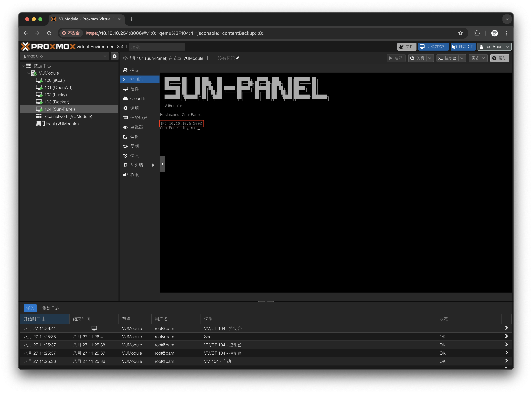Image resolution: width=532 pixels, height=394 pixels.
Task: Bookmark this page with star icon
Action: tap(460, 33)
